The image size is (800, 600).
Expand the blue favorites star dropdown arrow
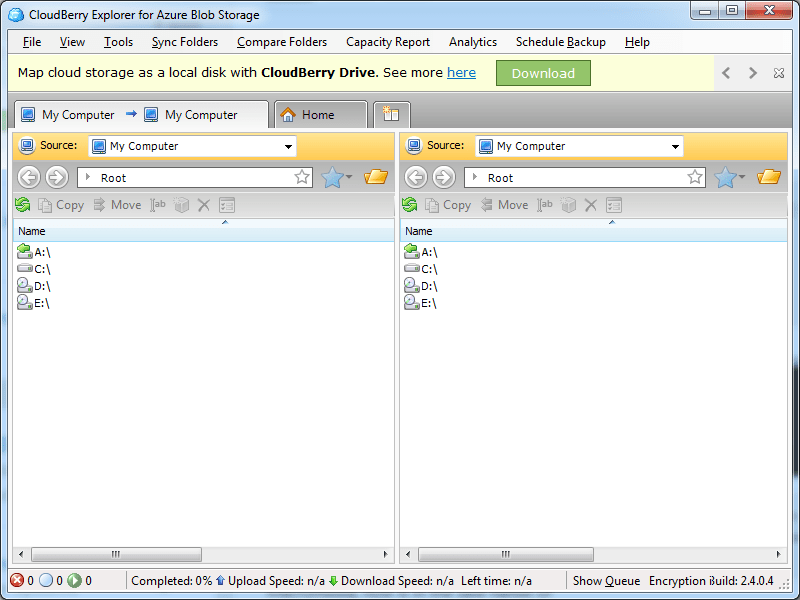click(349, 176)
